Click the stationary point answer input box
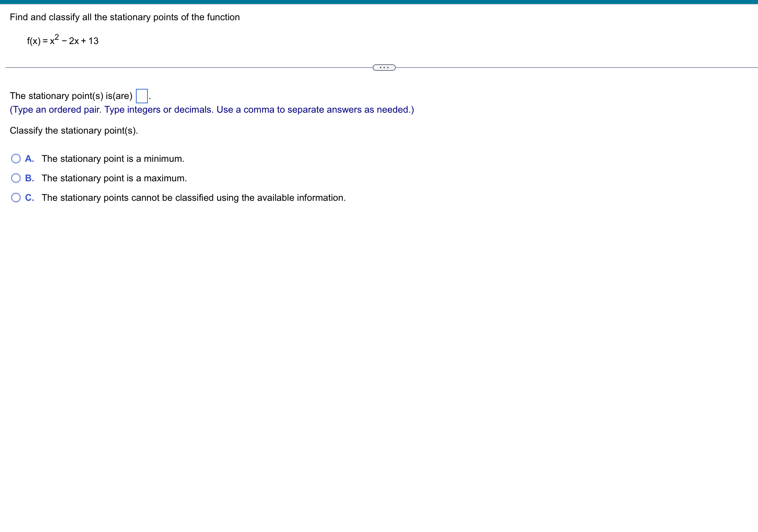The height and width of the screenshot is (532, 758). [142, 96]
